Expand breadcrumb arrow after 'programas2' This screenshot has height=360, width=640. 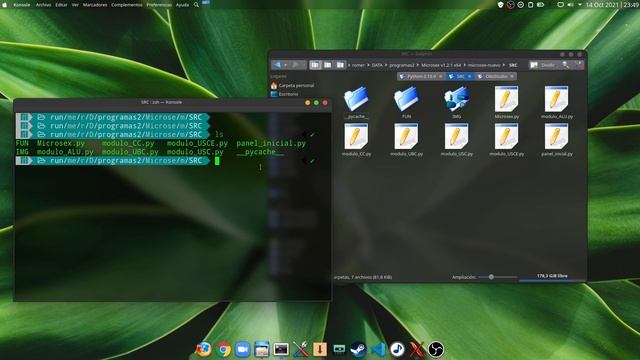pyautogui.click(x=418, y=65)
